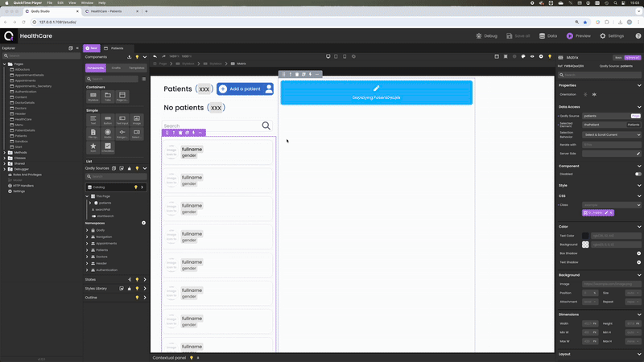Open the Selection Behavior dropdown

pyautogui.click(x=611, y=134)
